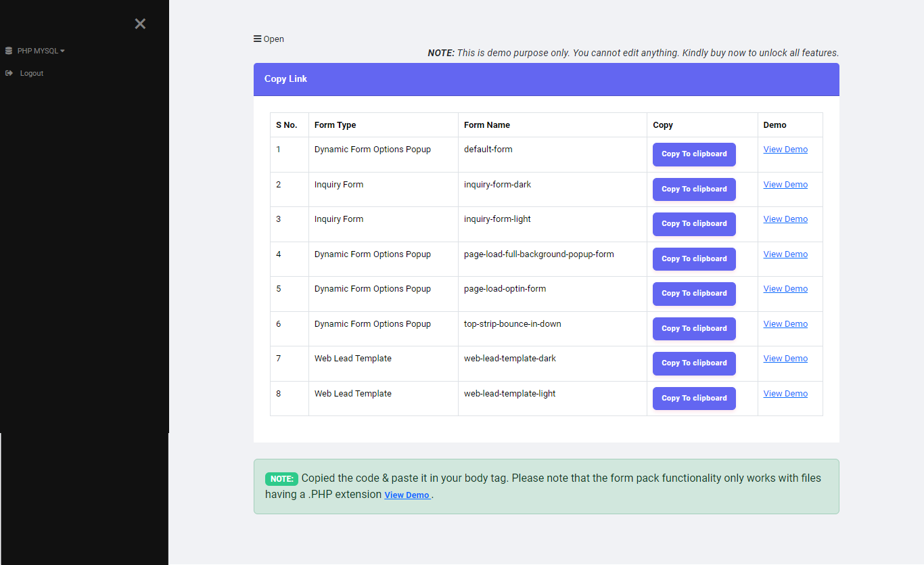
Task: Copy inquiry-form-light code to clipboard
Action: [694, 224]
